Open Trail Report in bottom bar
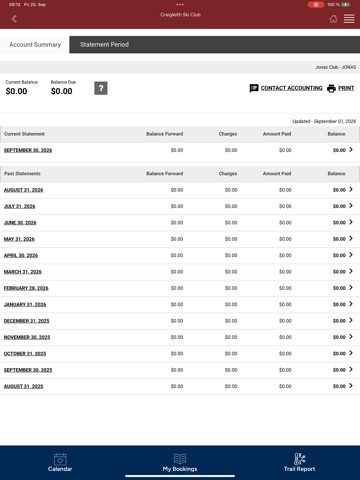360x480 pixels. pyautogui.click(x=299, y=462)
